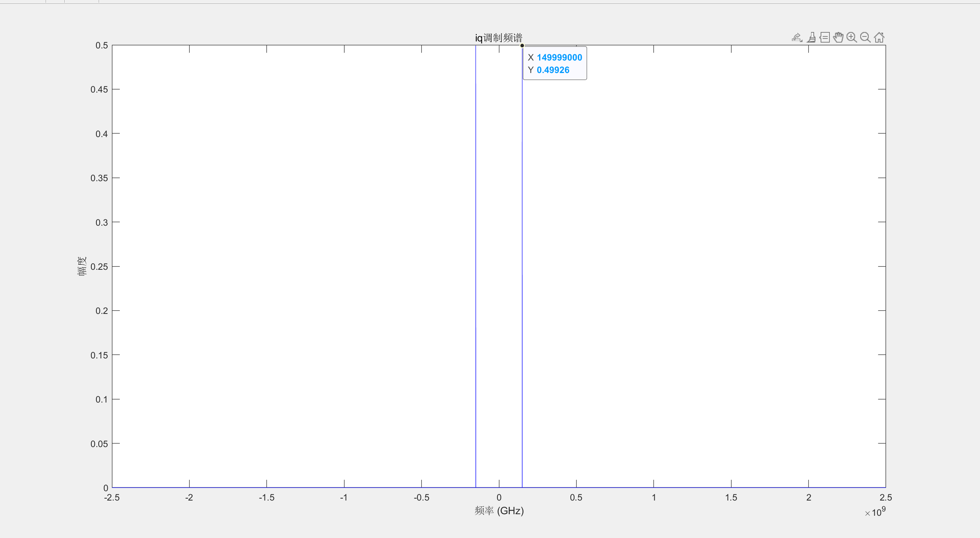Click the y-axis tick label 0.05

pyautogui.click(x=99, y=444)
